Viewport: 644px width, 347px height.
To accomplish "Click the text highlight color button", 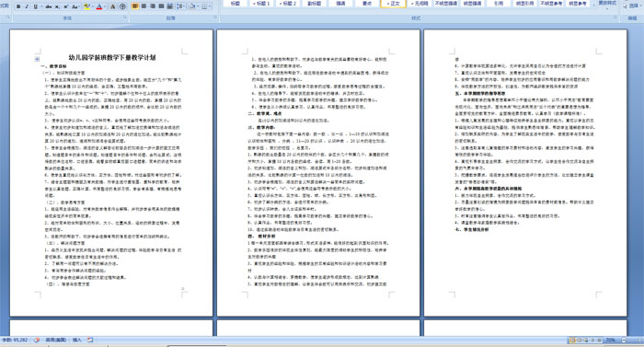I will 86,6.
